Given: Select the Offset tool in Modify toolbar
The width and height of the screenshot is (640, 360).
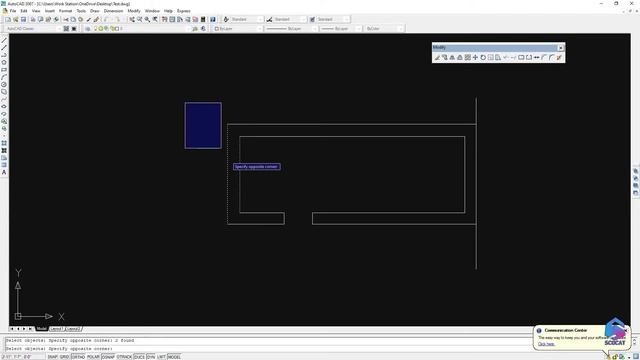Looking at the screenshot, I should 460,58.
